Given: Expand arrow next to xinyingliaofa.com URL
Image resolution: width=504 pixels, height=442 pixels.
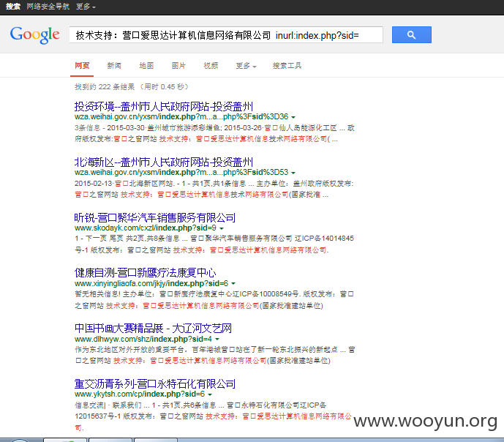Looking at the screenshot, I should pos(233,284).
